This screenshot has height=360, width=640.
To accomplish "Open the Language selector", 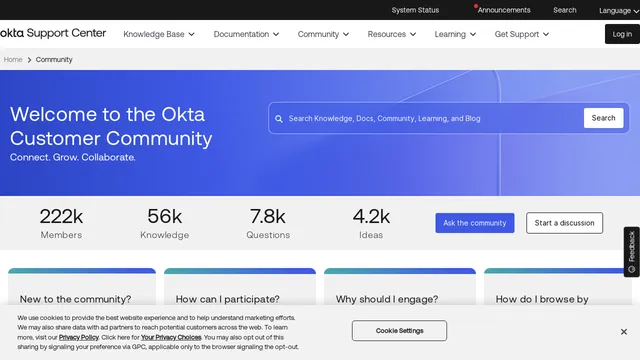I will click(619, 11).
